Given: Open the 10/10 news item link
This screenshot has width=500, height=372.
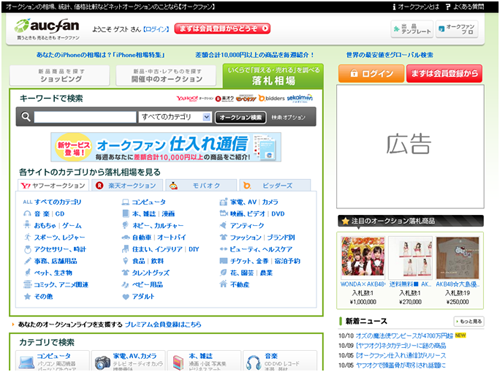Looking at the screenshot, I should tap(404, 336).
